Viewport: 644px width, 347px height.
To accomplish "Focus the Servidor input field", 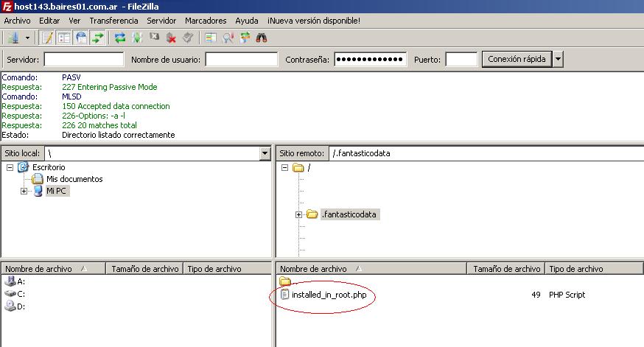I will coord(84,60).
